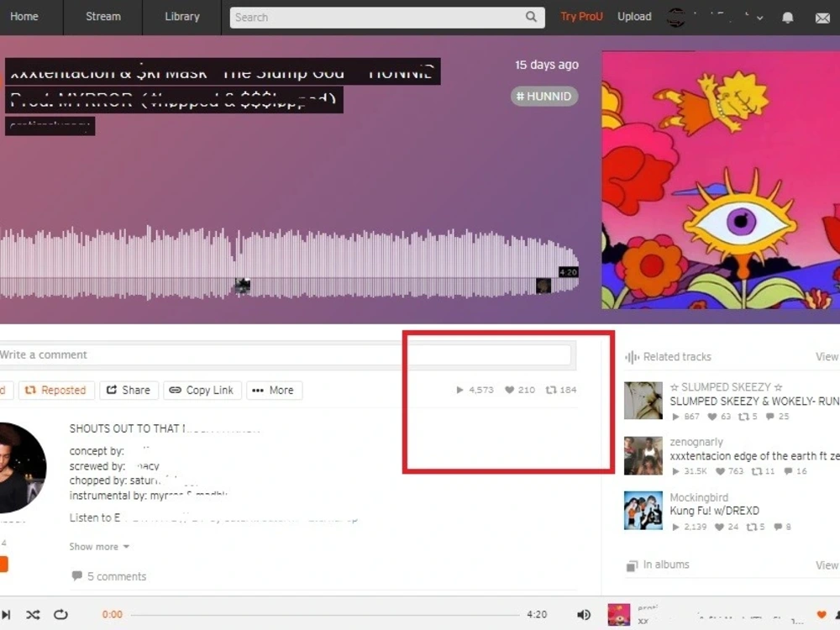The width and height of the screenshot is (840, 630).
Task: Open the SLUMPED SKEEZY track thumbnail
Action: tap(643, 400)
